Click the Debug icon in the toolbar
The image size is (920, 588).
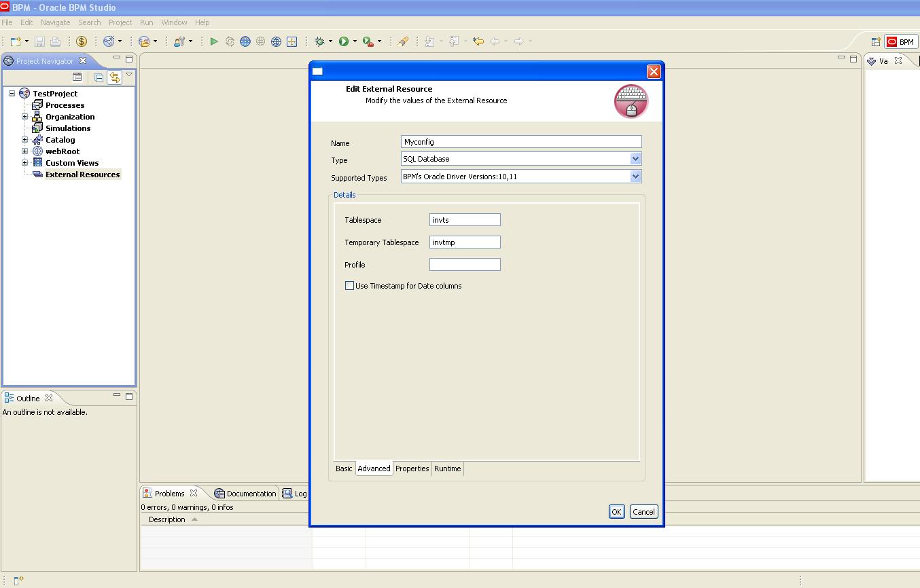coord(321,41)
